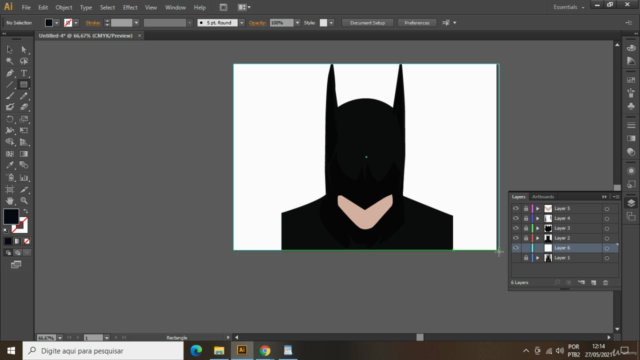Hide Layer 3 with its eye icon
Viewport: 640px width, 360px height.
click(516, 228)
